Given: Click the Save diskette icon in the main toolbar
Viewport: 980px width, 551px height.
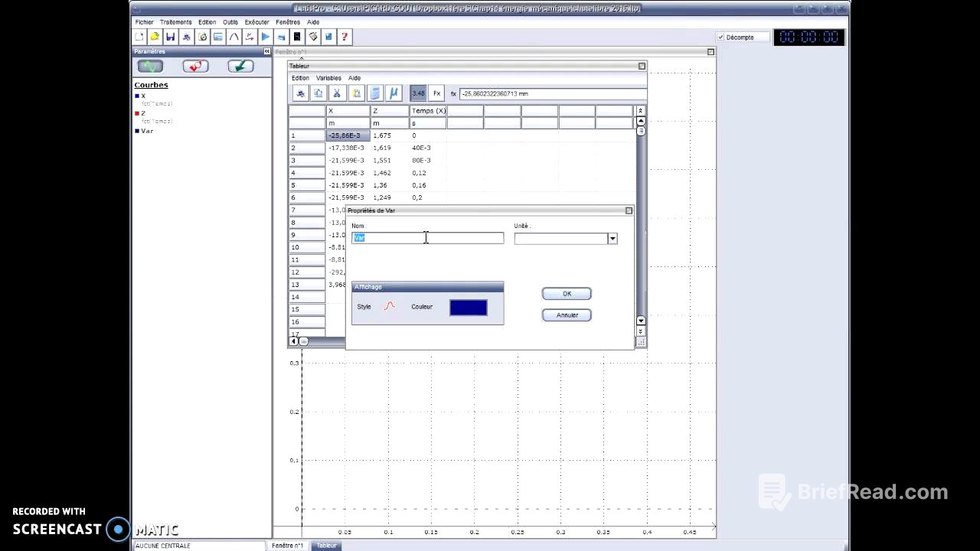Looking at the screenshot, I should coord(170,37).
